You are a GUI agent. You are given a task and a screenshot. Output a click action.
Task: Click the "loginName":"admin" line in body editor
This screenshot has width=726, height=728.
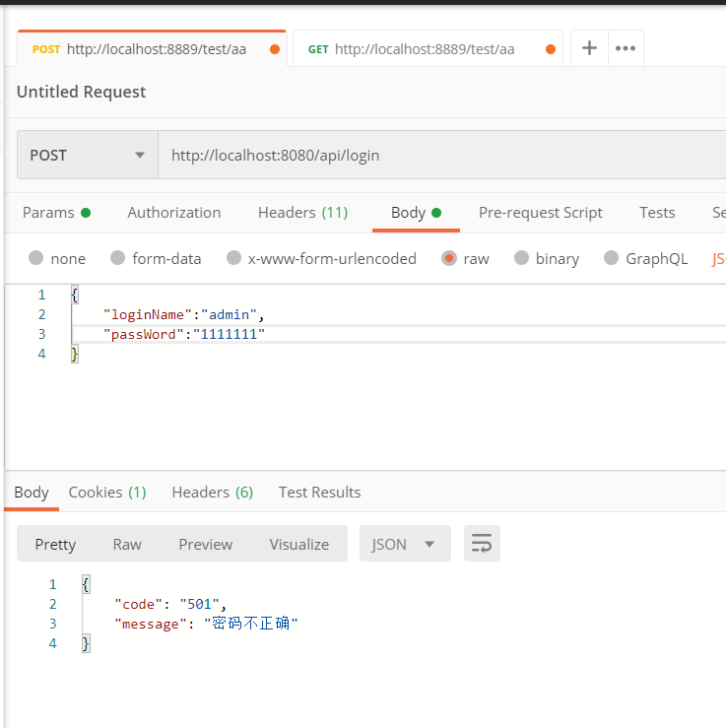click(184, 315)
